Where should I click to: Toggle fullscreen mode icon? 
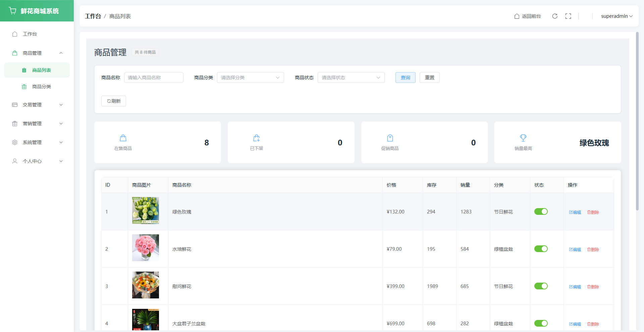[568, 16]
